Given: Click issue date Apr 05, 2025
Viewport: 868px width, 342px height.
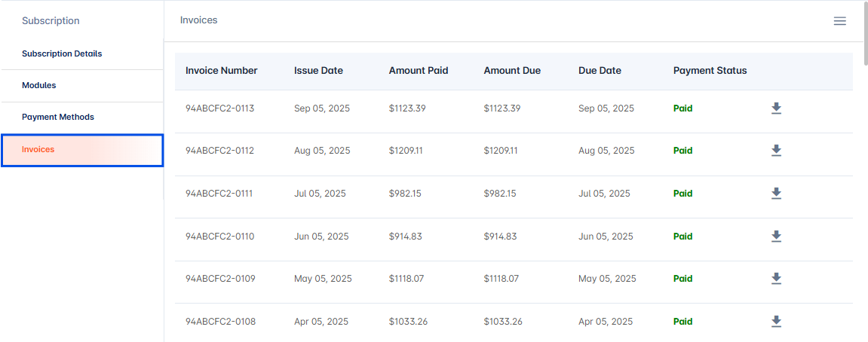Looking at the screenshot, I should (321, 322).
